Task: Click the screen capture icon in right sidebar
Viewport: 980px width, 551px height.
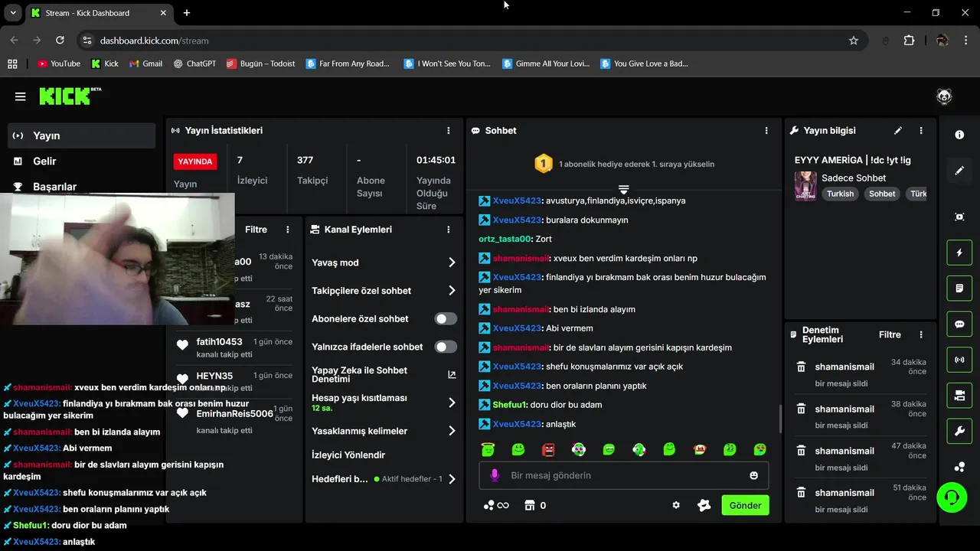Action: pos(959,217)
